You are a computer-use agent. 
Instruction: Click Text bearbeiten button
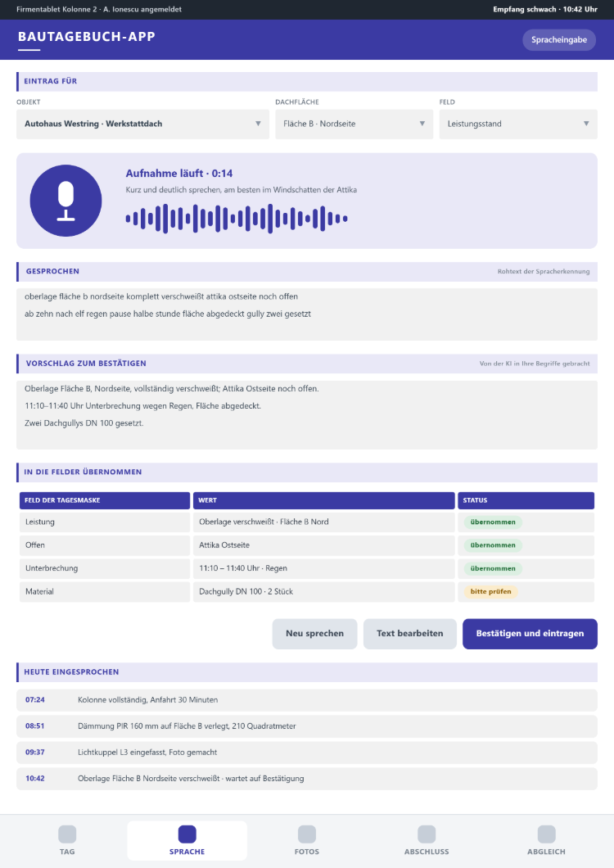[409, 634]
